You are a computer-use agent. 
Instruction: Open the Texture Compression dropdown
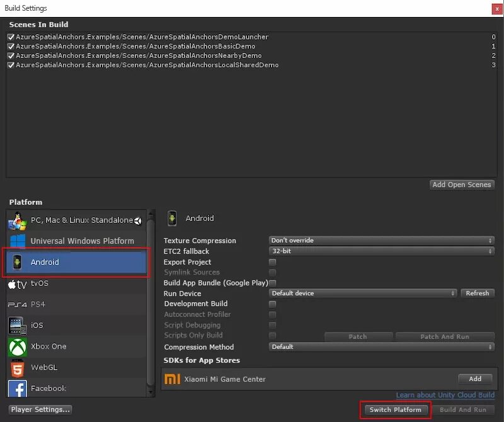pyautogui.click(x=381, y=241)
